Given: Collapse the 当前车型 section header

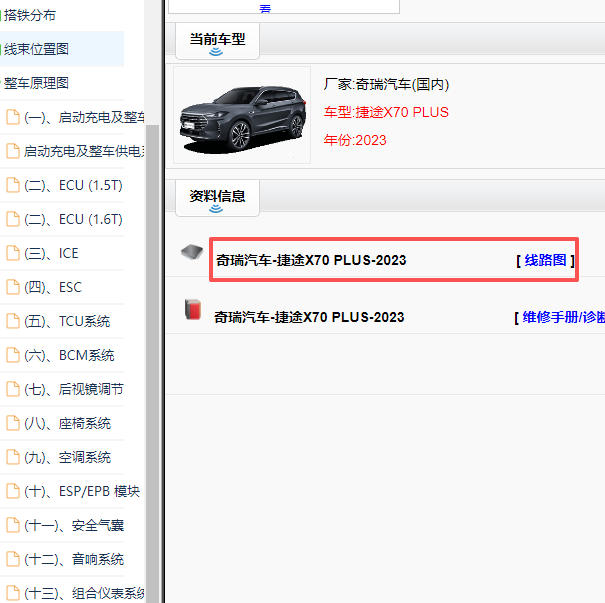Looking at the screenshot, I should 217,41.
